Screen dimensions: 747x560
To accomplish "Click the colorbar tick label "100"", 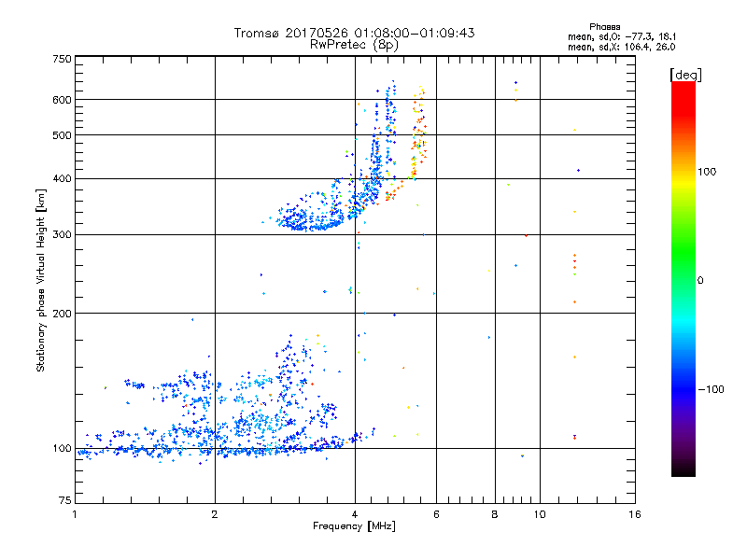I will [x=707, y=172].
